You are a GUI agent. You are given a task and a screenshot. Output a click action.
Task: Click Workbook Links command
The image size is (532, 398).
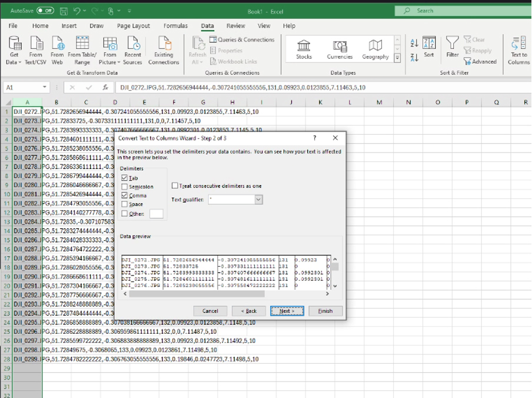click(x=234, y=61)
